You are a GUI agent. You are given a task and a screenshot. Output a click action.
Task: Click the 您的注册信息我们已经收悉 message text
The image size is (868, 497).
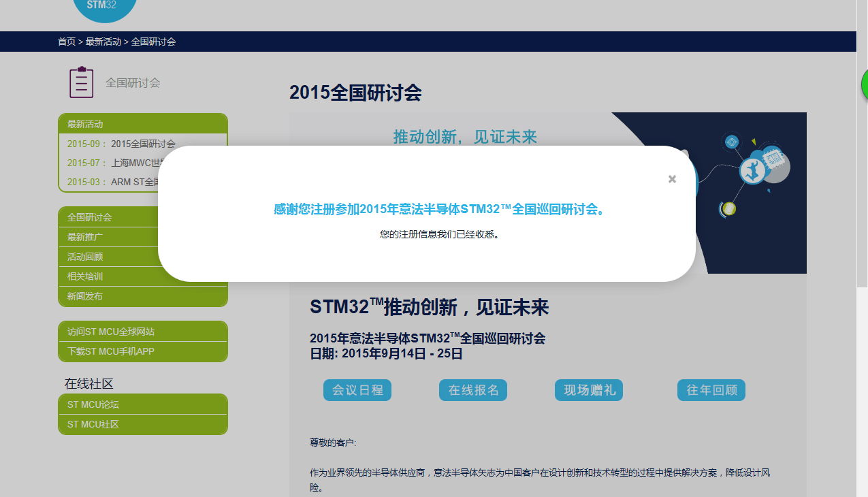(439, 234)
